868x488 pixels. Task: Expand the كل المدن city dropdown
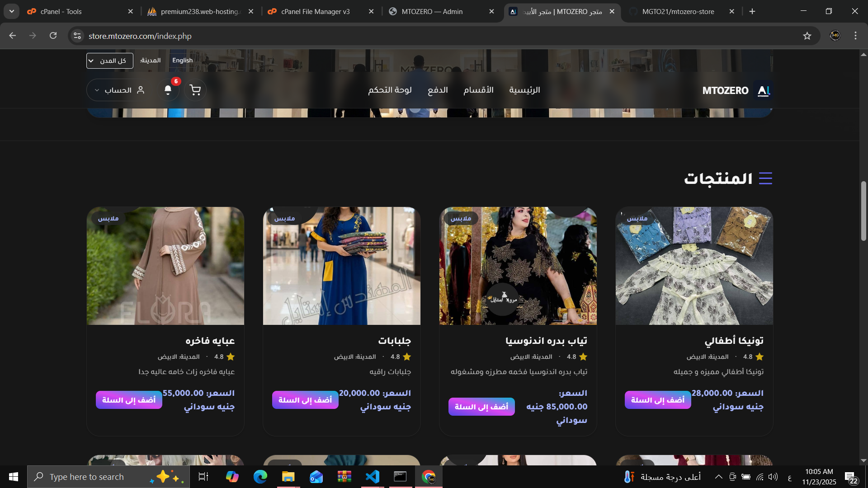tap(109, 61)
